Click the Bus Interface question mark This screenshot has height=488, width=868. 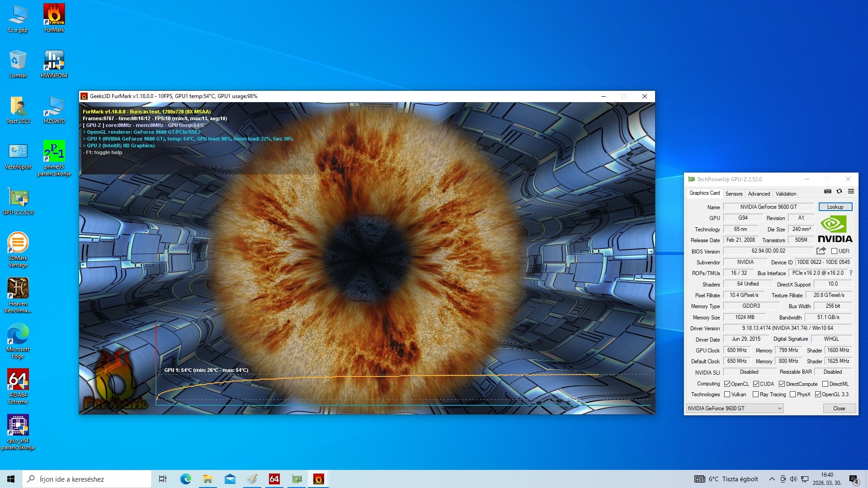(x=851, y=273)
